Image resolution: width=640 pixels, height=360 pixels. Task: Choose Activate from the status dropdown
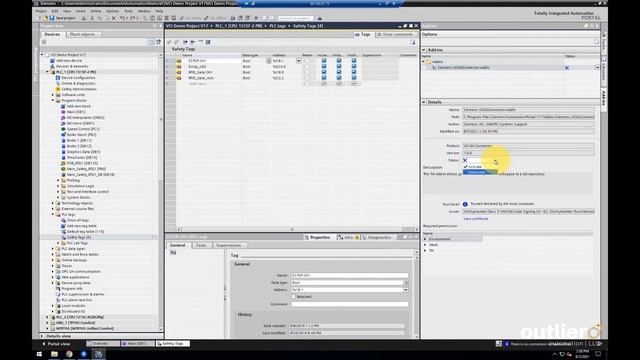(x=480, y=167)
